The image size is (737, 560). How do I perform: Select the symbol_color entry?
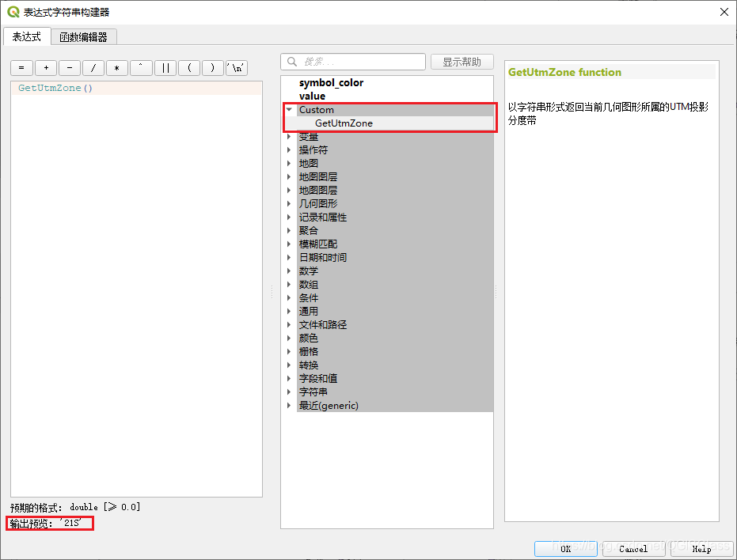tap(332, 83)
